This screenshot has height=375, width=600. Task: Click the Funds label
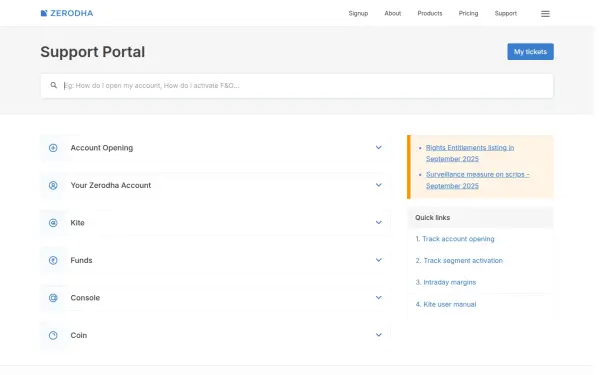[x=81, y=260]
